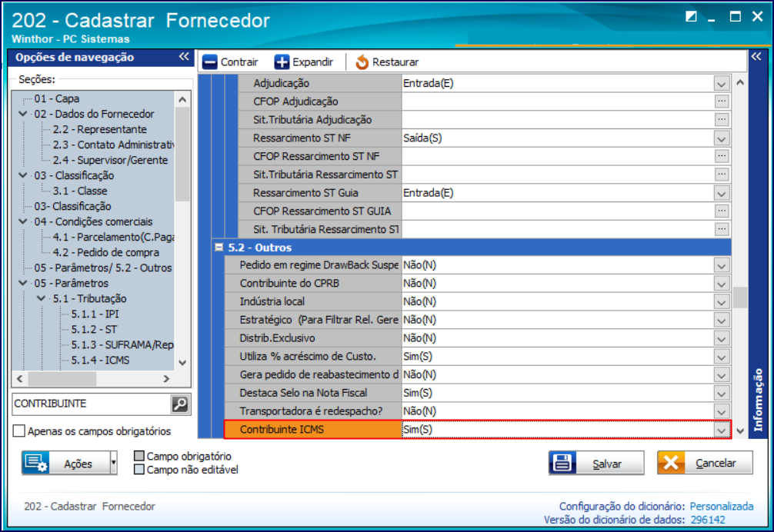Open Ressarcimento ST Guia dropdown
This screenshot has width=774, height=532.
[722, 193]
